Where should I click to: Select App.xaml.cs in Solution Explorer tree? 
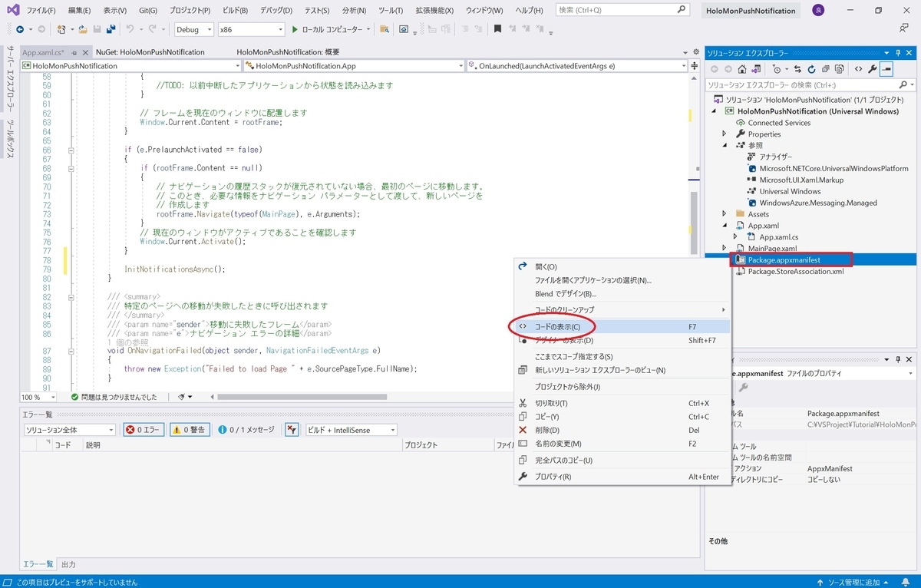point(779,237)
